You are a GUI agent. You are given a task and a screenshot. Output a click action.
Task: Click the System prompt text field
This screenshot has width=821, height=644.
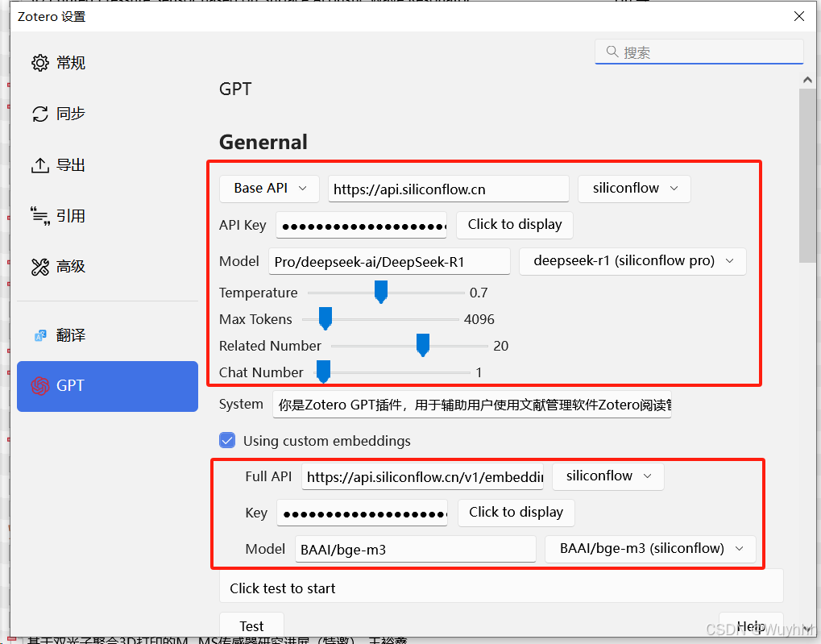472,405
